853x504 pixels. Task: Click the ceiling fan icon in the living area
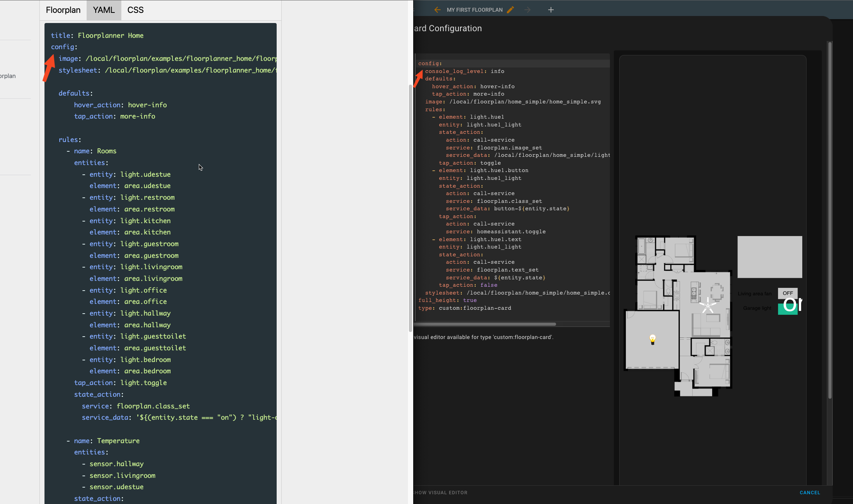707,306
